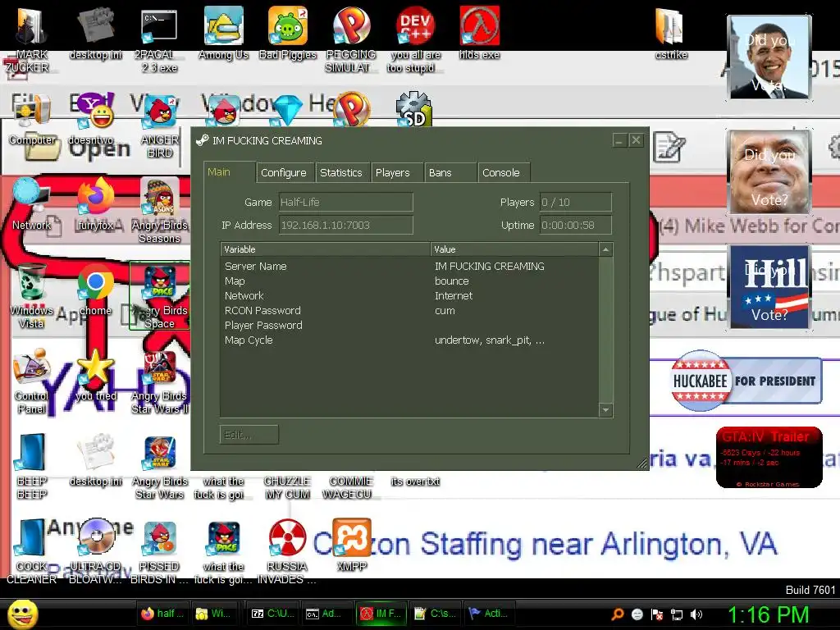Open the Network desktop icon
The width and height of the screenshot is (840, 630).
(31, 197)
